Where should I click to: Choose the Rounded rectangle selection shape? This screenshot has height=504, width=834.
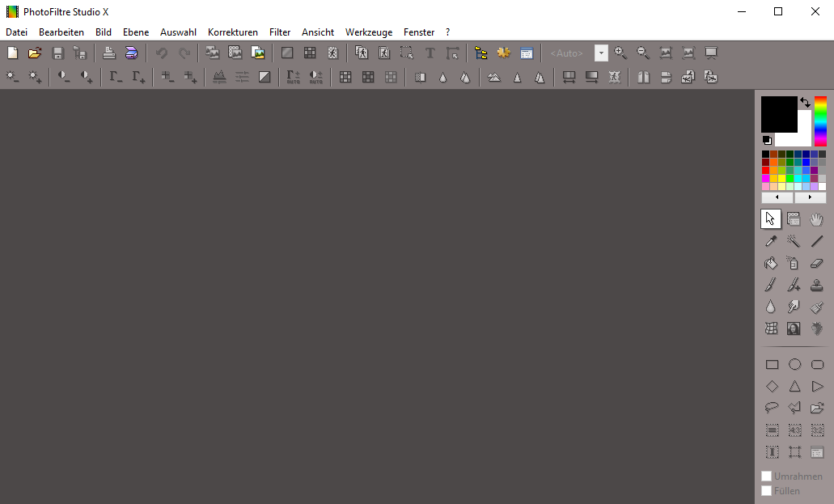coord(818,365)
